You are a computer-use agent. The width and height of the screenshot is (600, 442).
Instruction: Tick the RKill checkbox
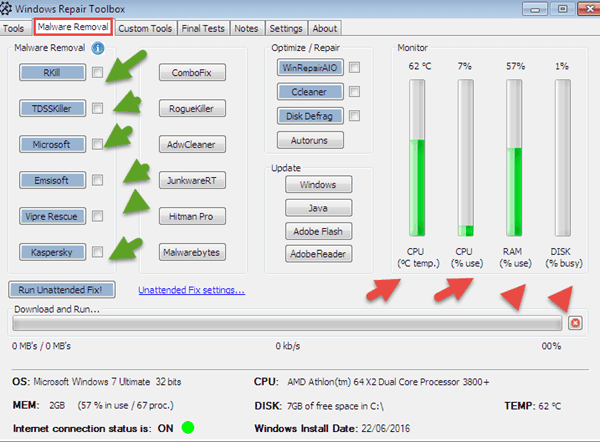pyautogui.click(x=98, y=72)
